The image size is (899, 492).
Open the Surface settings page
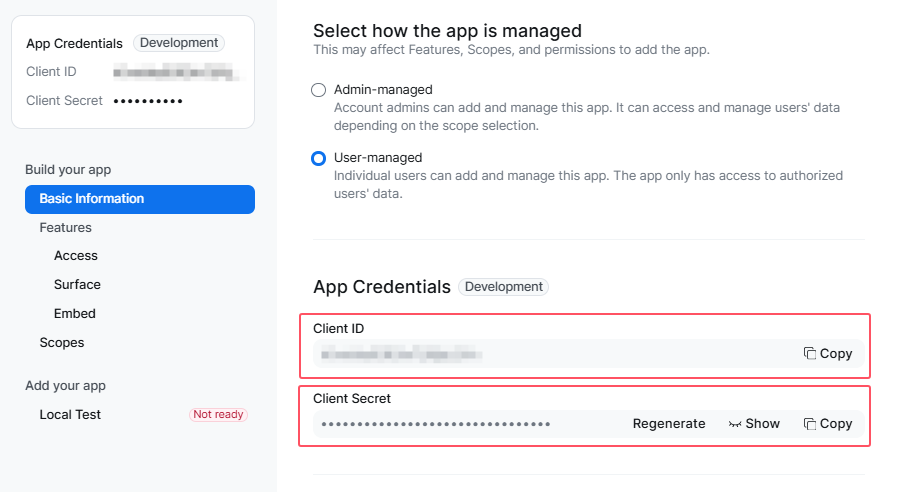click(x=77, y=285)
